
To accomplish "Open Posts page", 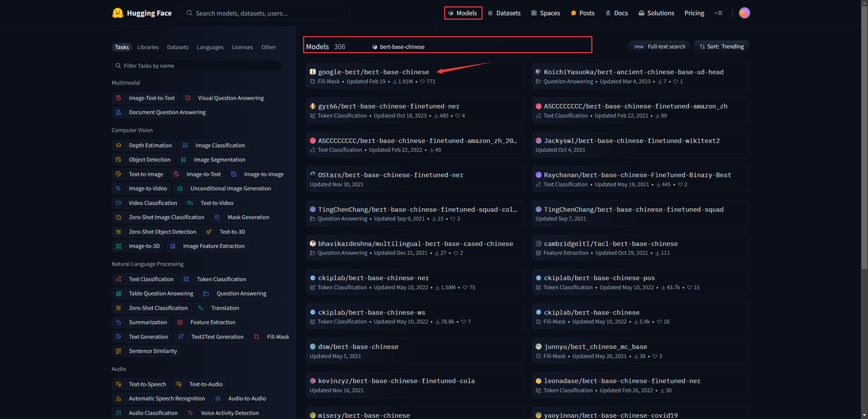I will [x=583, y=13].
